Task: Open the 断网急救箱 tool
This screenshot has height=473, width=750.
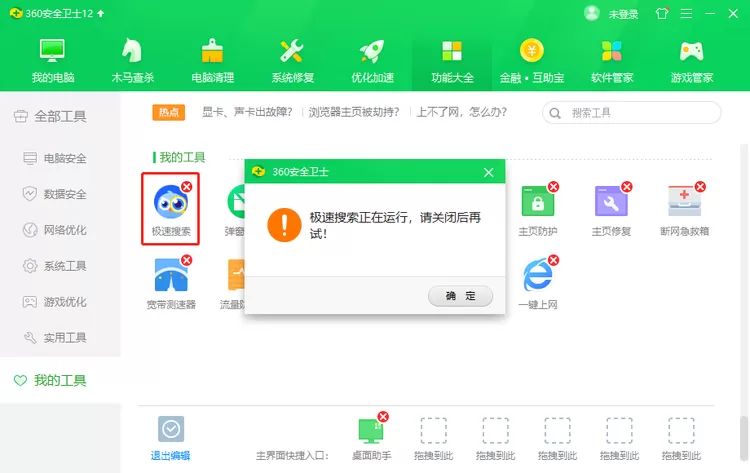Action: [684, 202]
